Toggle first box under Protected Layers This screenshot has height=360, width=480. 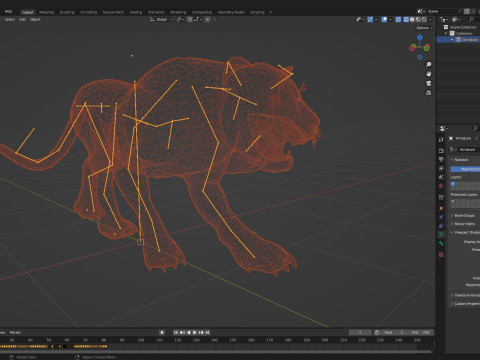coord(453,201)
